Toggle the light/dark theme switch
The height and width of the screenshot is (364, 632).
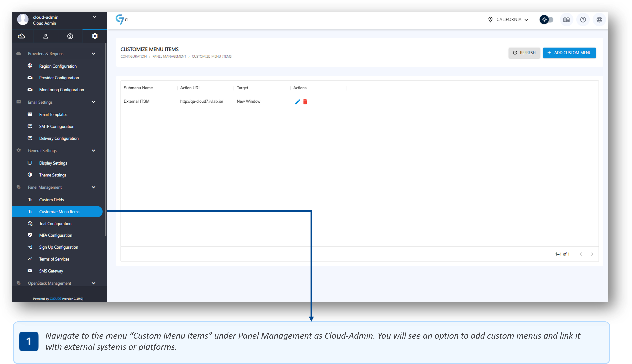(x=546, y=19)
